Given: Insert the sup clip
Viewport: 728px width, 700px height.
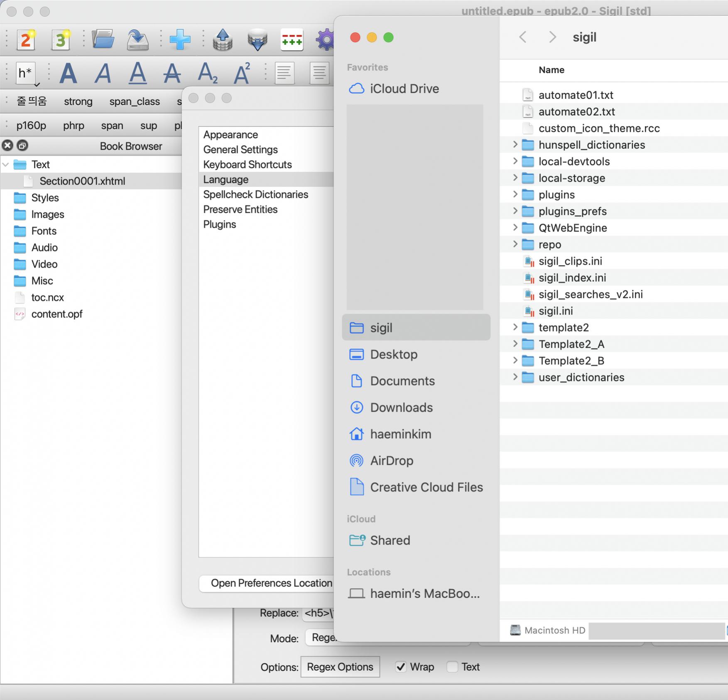Looking at the screenshot, I should coord(149,125).
